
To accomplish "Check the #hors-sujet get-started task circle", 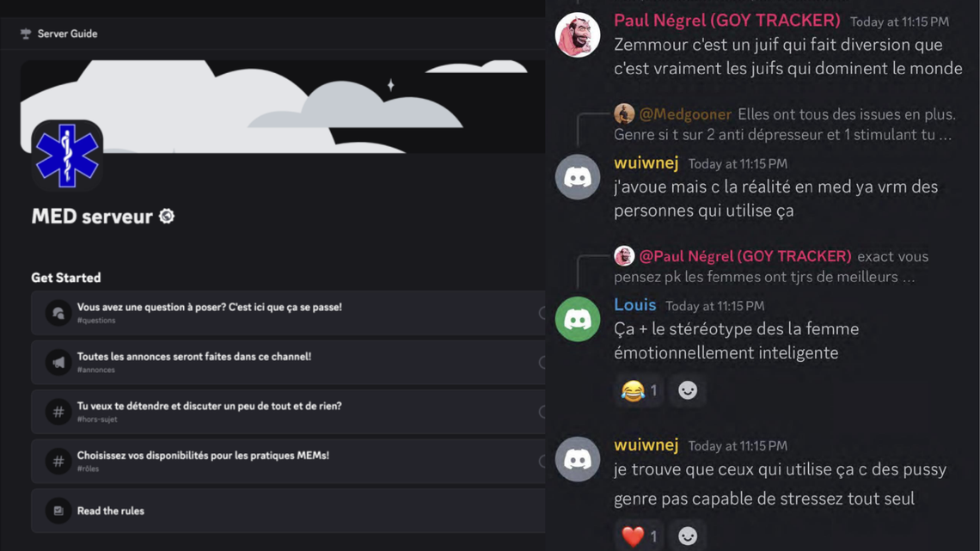I will click(542, 412).
